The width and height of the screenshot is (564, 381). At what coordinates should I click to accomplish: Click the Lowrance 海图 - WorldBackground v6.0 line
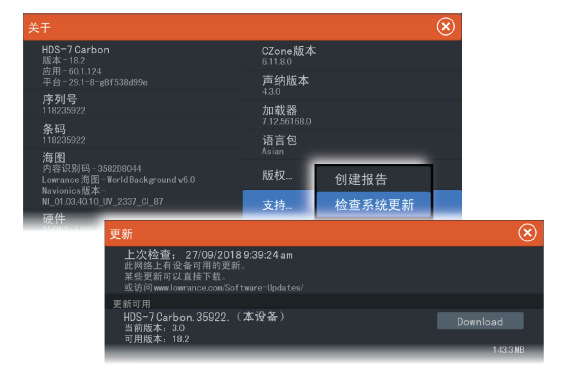(119, 179)
